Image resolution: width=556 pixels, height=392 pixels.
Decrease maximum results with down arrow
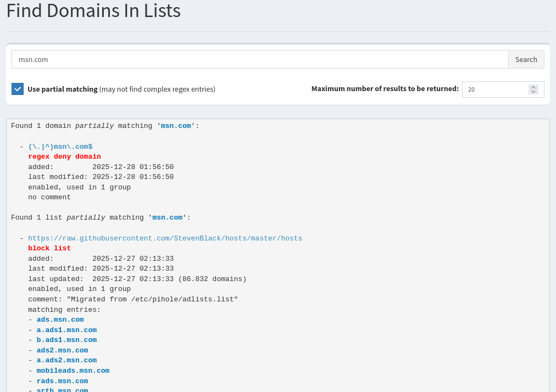(x=533, y=92)
